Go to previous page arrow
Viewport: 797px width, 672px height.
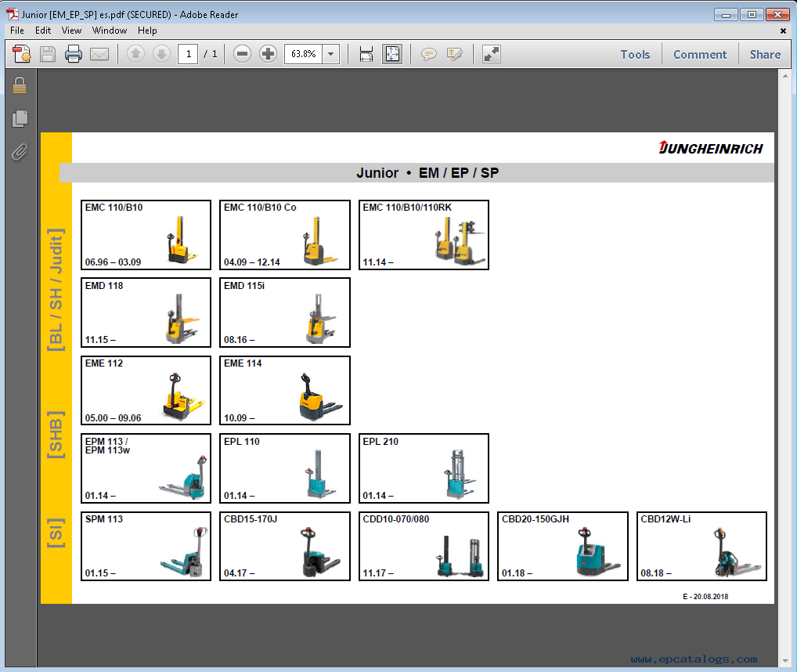pyautogui.click(x=135, y=54)
